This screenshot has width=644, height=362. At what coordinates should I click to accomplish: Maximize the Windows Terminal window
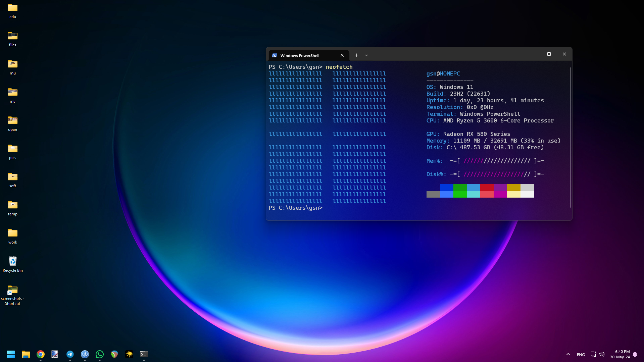coord(549,54)
